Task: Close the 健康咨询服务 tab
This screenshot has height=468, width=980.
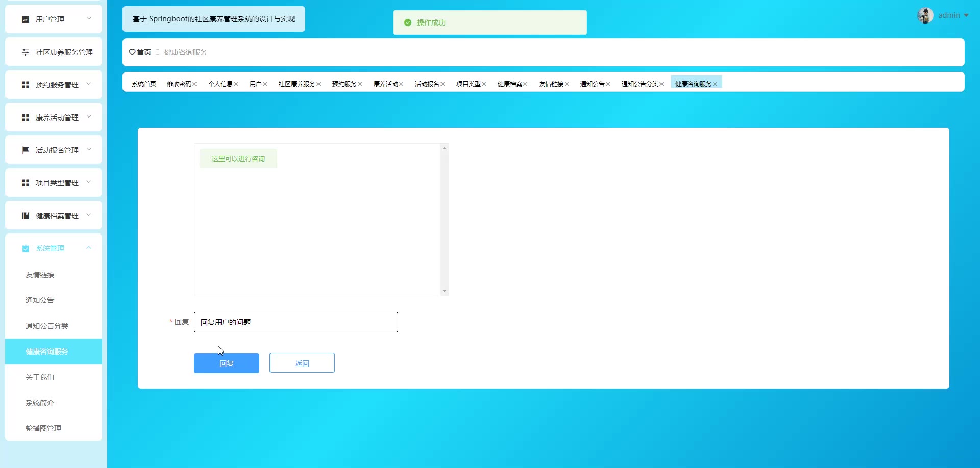Action: pyautogui.click(x=715, y=84)
